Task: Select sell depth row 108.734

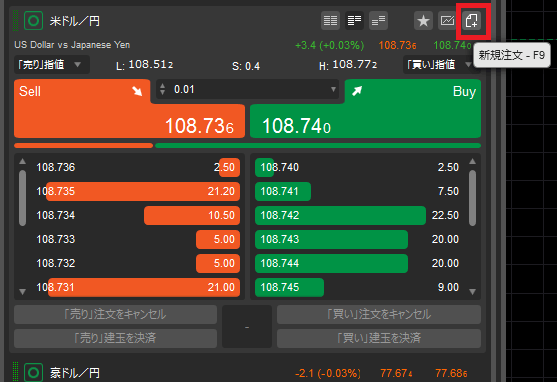Action: [x=138, y=215]
